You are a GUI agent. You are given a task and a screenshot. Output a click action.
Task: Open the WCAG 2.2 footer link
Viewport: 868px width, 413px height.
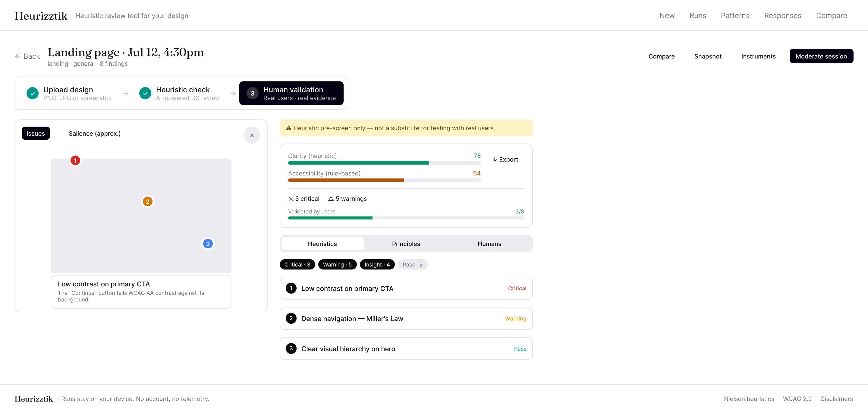tap(797, 399)
